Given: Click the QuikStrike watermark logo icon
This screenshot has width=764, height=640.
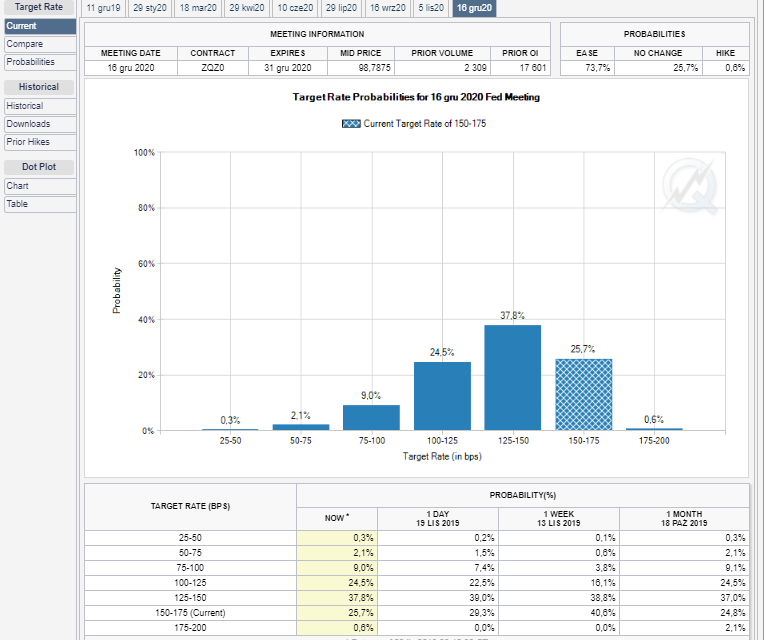Looking at the screenshot, I should pyautogui.click(x=691, y=186).
